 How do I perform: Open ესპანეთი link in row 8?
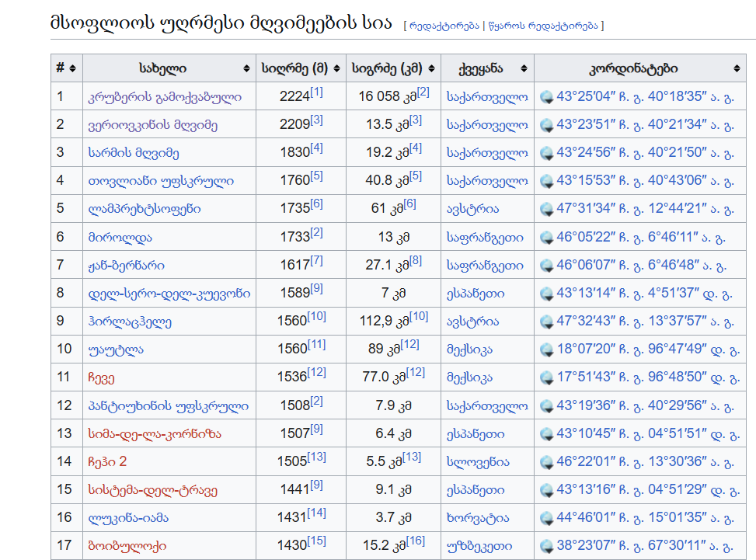tap(476, 294)
